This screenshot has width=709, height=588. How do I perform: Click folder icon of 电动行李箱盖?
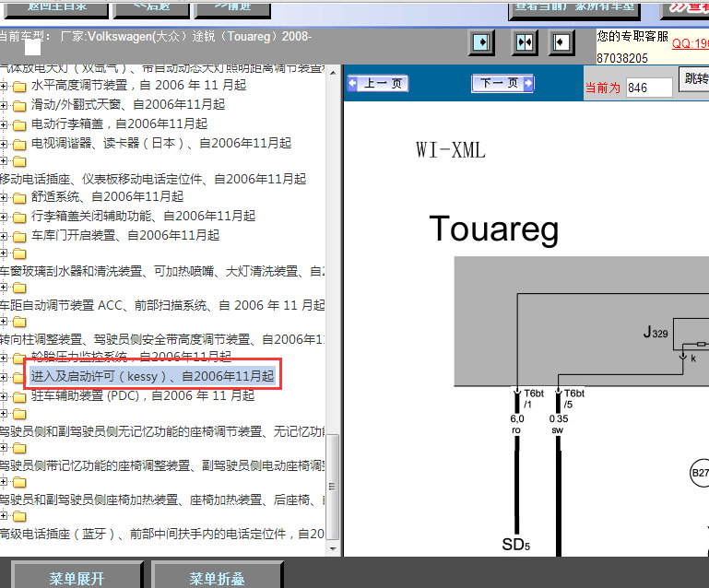[19, 124]
